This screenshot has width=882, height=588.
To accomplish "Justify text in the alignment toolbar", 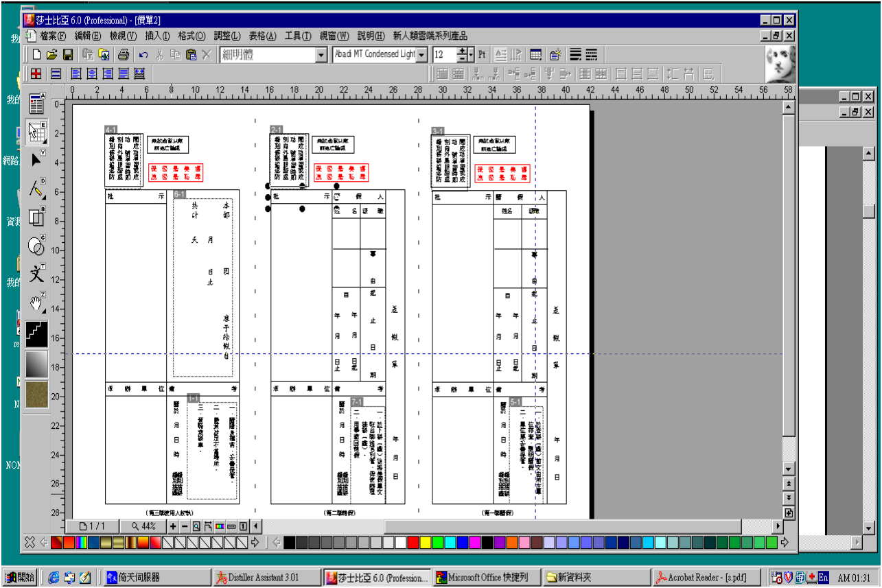I will pyautogui.click(x=123, y=73).
